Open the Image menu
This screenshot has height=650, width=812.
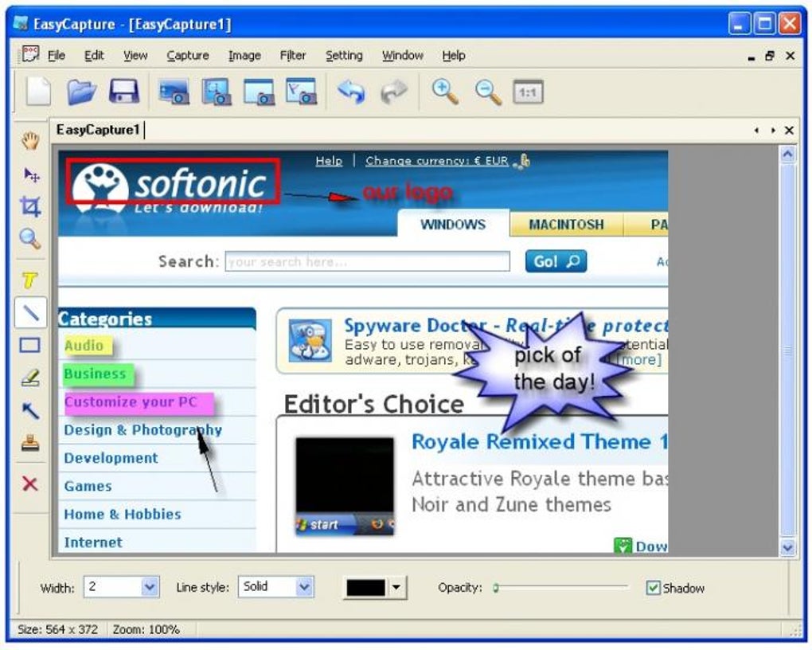(244, 55)
